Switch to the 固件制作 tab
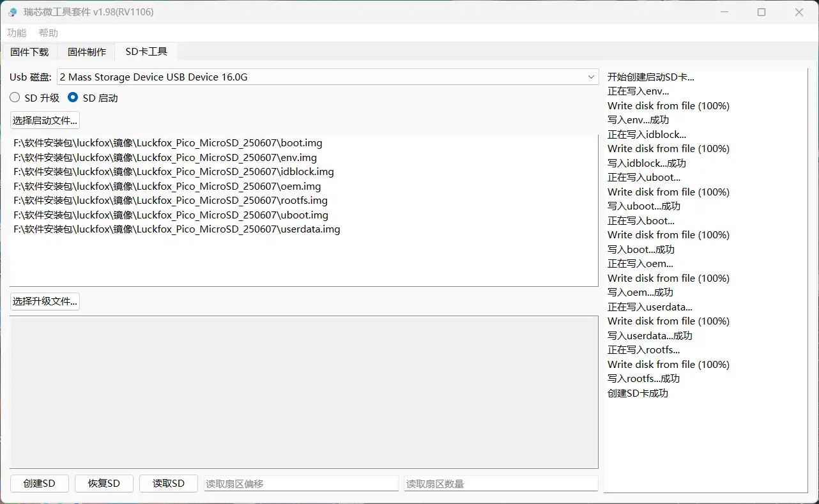 (87, 52)
